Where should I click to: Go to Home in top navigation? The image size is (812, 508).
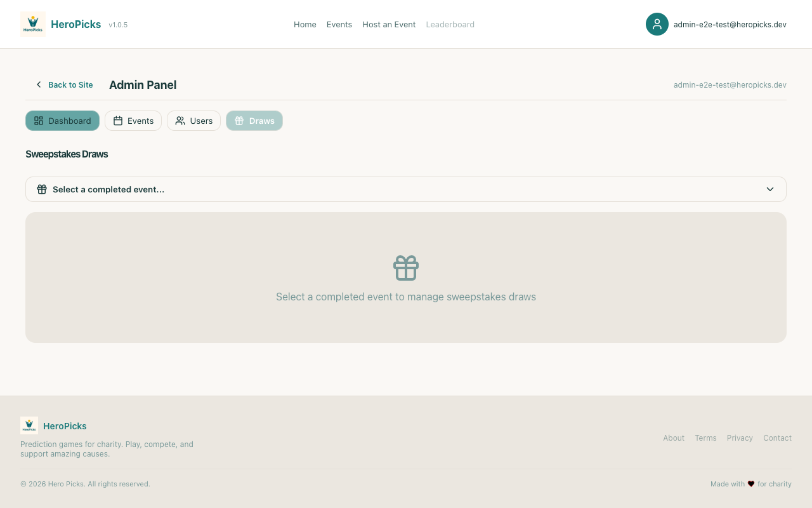[x=305, y=24]
